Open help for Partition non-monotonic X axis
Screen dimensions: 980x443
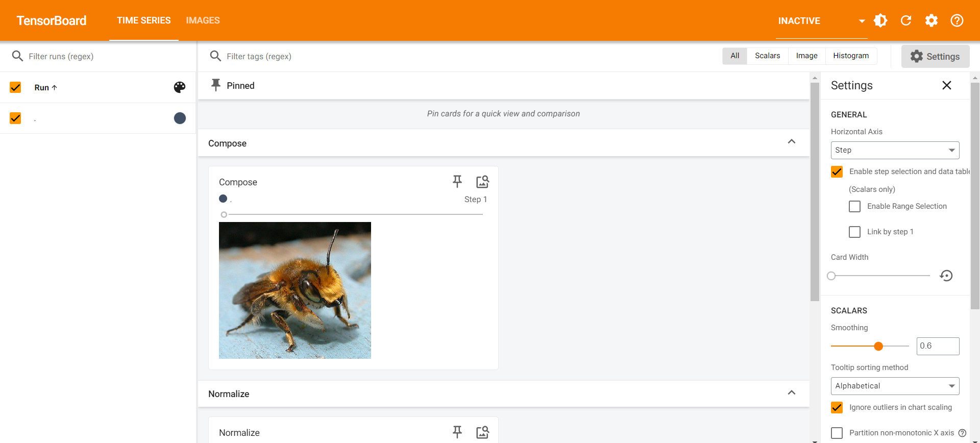pyautogui.click(x=962, y=433)
